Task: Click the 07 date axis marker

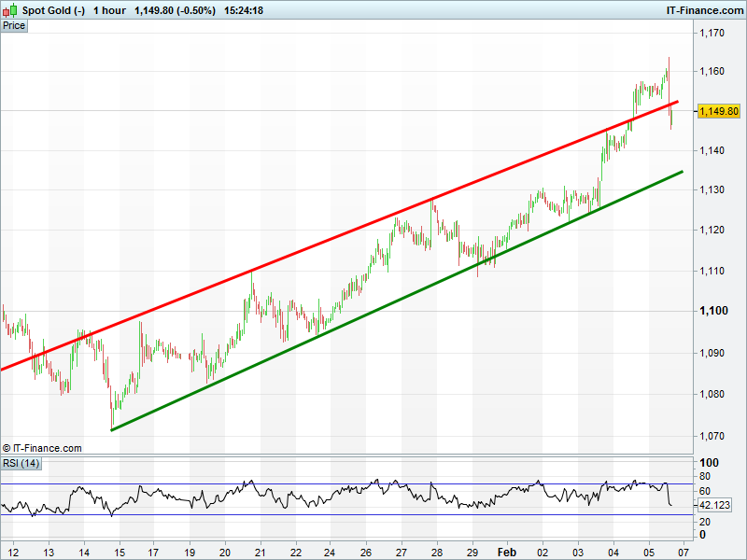Action: point(684,552)
